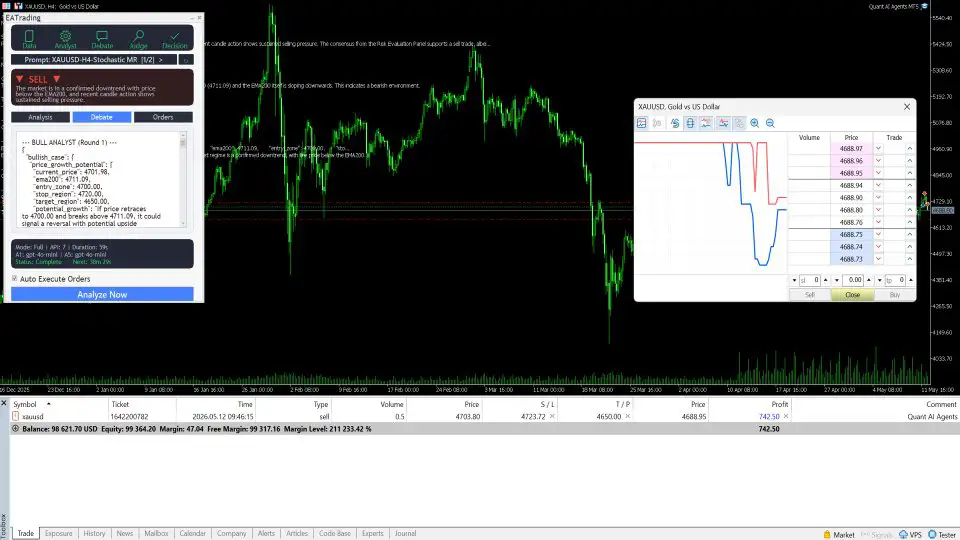Click the seventh grayed toolbar icon in depth window
This screenshot has height=540, width=960.
(739, 123)
